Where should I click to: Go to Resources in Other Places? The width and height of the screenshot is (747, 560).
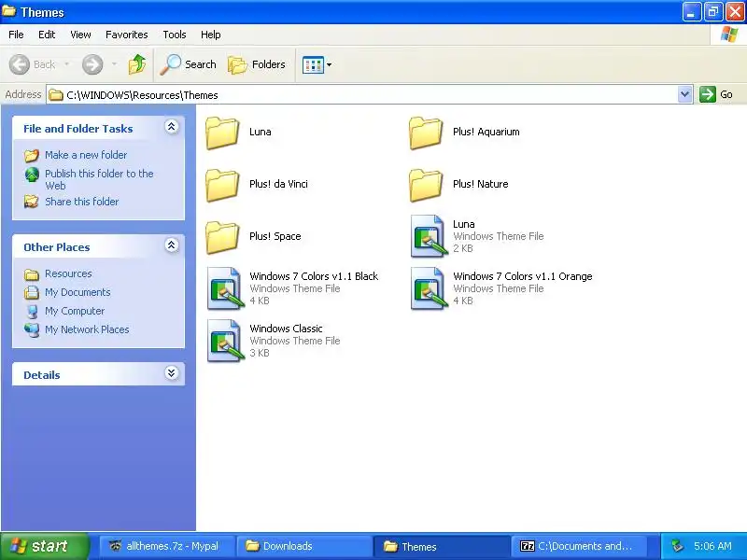(x=68, y=273)
